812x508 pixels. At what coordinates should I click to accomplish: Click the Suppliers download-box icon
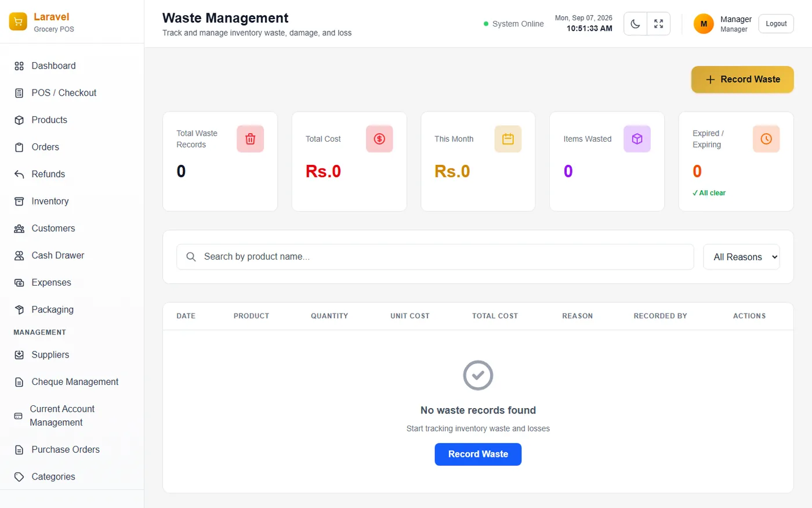(x=19, y=355)
